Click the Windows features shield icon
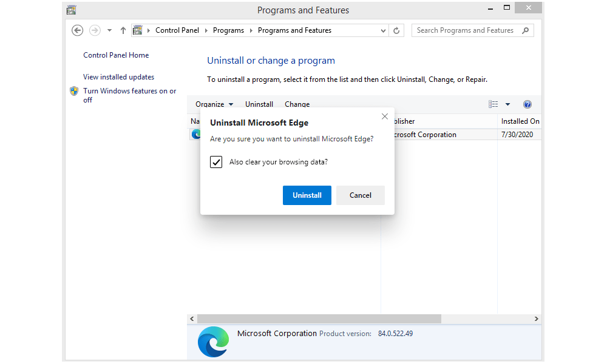607x364 pixels. (74, 91)
